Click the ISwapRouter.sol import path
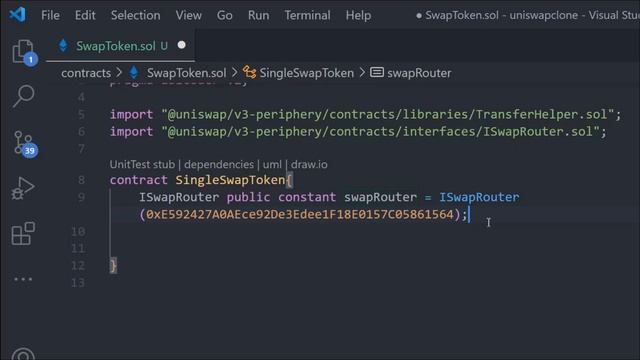 [380, 132]
